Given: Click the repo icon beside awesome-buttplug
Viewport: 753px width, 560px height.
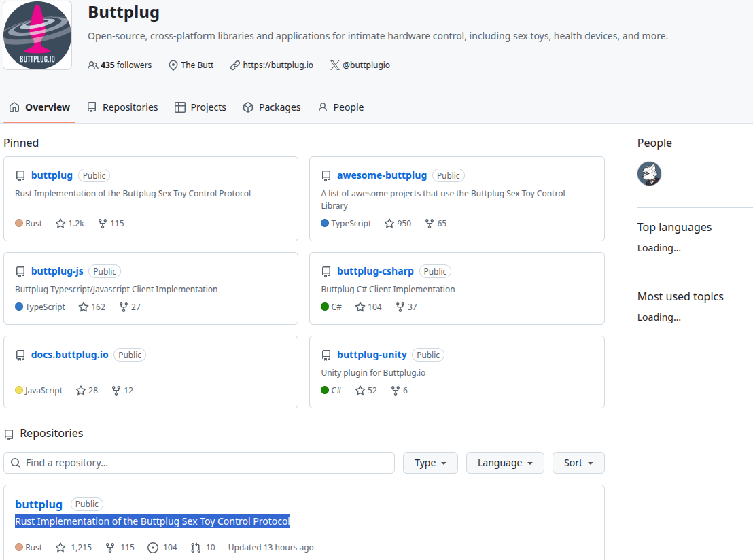Looking at the screenshot, I should [x=326, y=176].
